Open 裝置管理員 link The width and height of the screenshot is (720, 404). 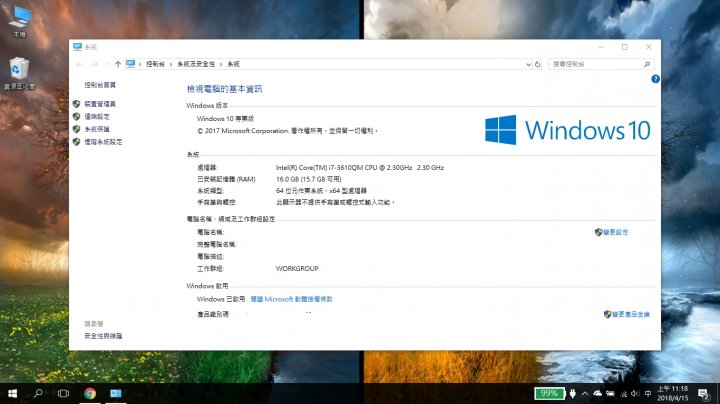[x=100, y=104]
